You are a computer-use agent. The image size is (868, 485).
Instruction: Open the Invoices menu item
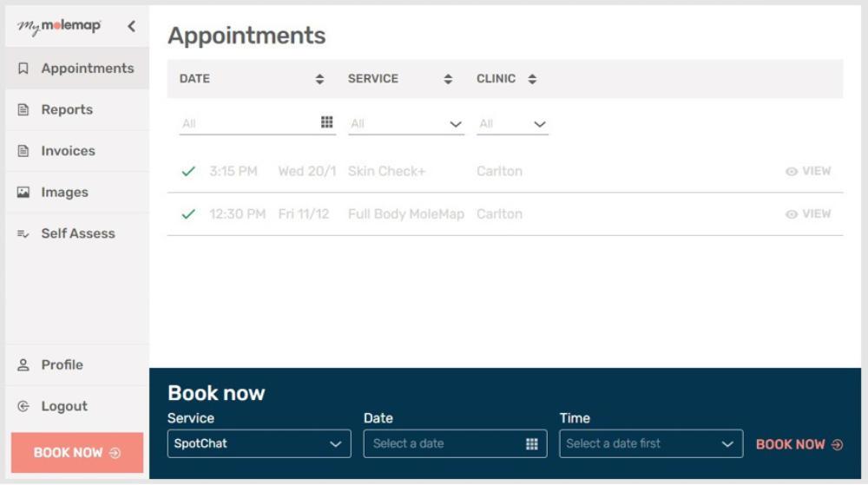68,151
